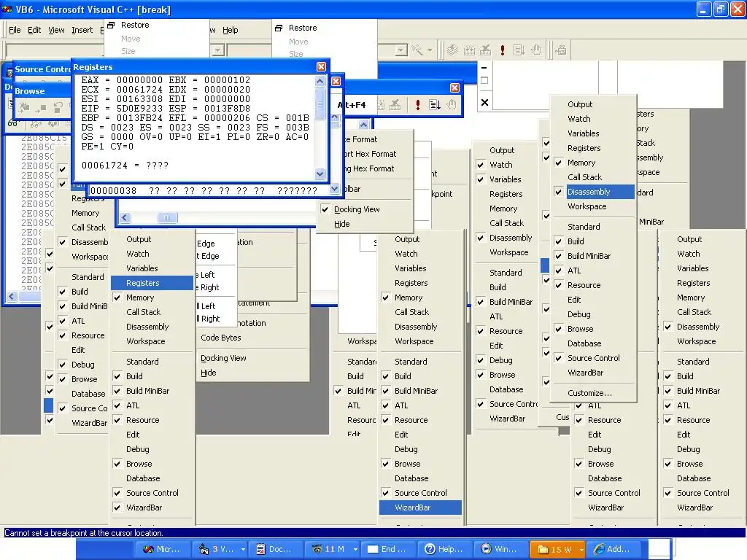Open the View menu in menu bar
Screen dimensions: 747x560
pos(56,30)
